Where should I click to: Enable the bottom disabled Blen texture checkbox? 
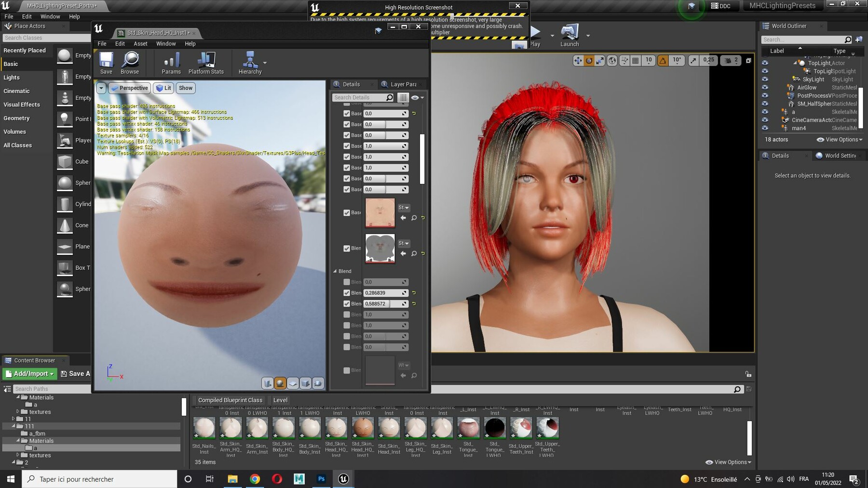click(347, 370)
